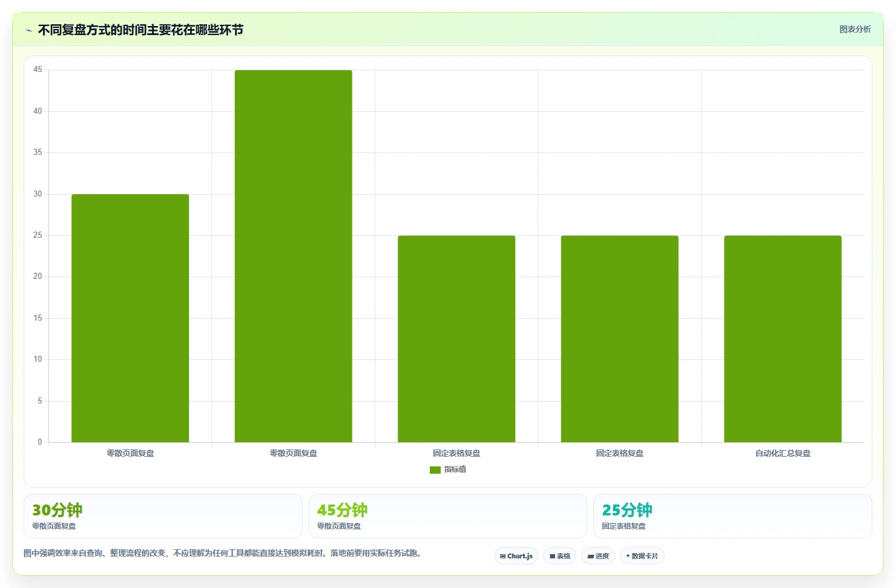
Task: Open the 数据卡片 tag pill
Action: [x=642, y=556]
